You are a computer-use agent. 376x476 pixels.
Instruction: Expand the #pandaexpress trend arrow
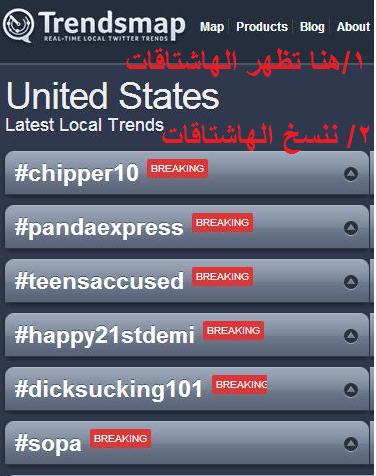pos(351,228)
